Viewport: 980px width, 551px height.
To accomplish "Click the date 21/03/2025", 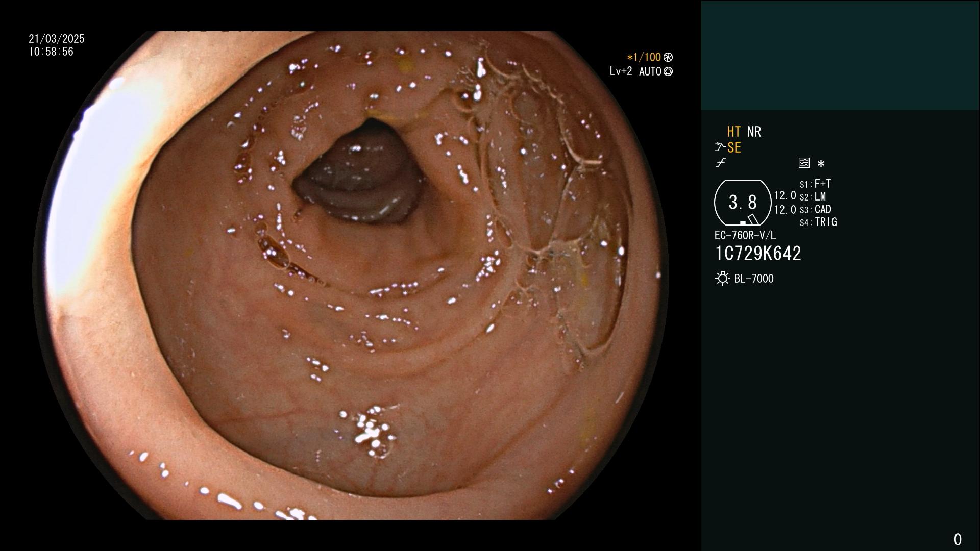I will (57, 39).
